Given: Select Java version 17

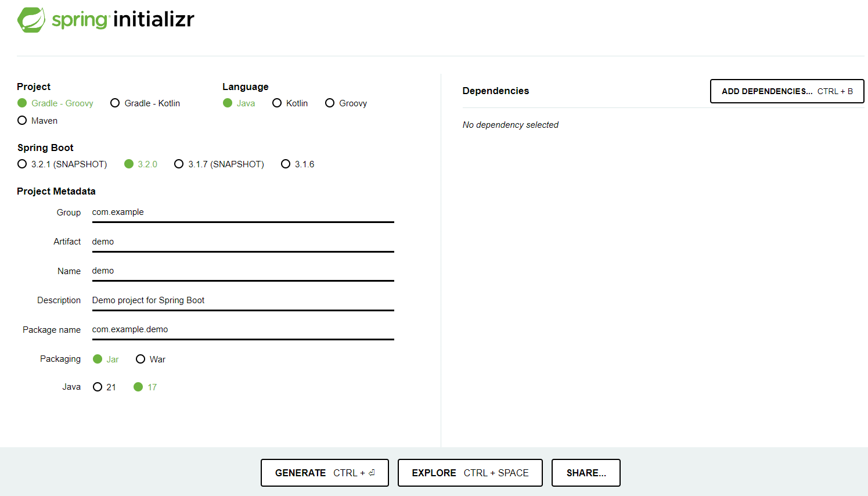Looking at the screenshot, I should [x=145, y=387].
